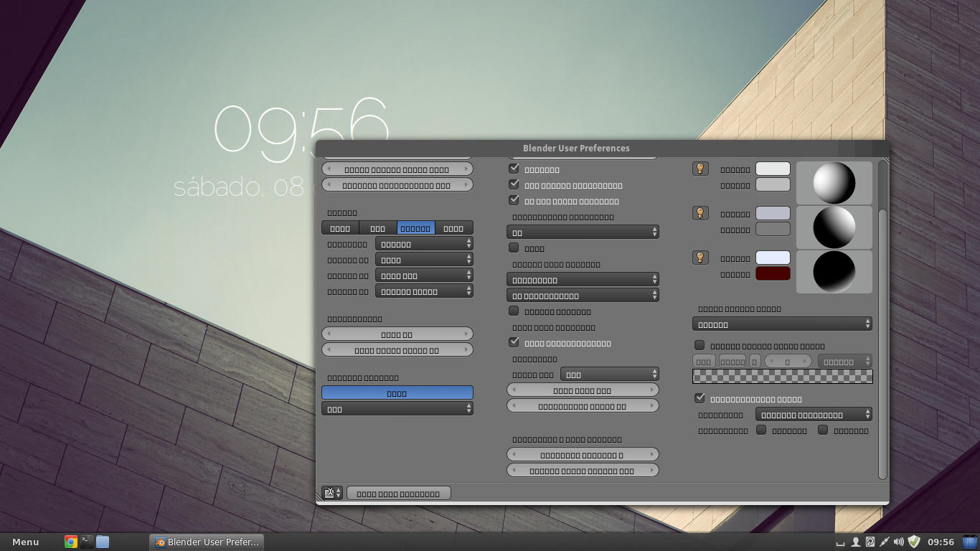Open the Sample Format dropdown
Screen dimensions: 980x551
tap(424, 291)
